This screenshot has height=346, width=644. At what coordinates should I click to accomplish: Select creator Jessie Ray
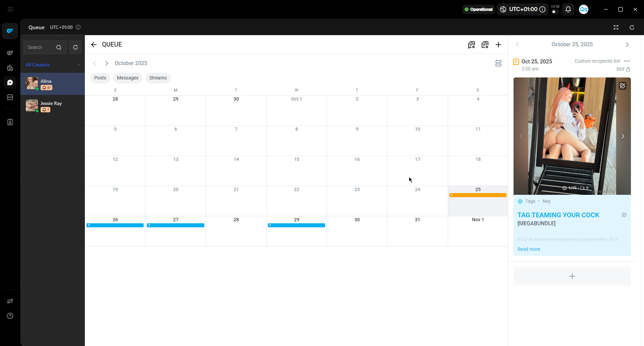coord(53,106)
